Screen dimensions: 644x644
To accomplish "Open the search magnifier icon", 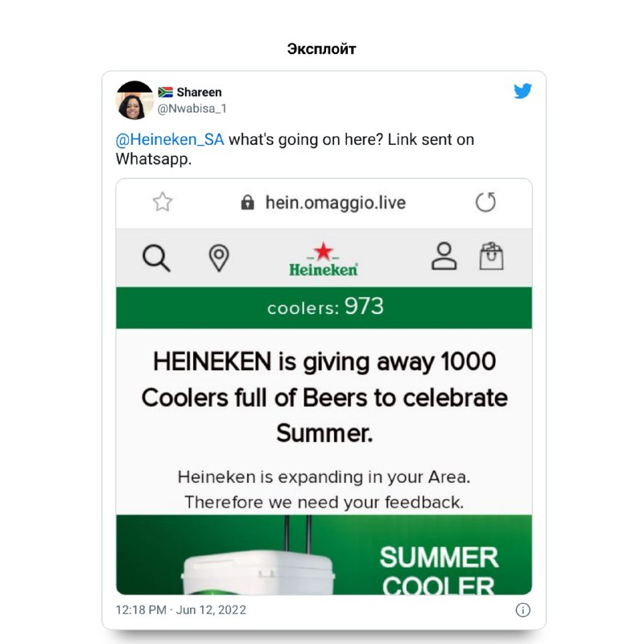I will point(156,258).
